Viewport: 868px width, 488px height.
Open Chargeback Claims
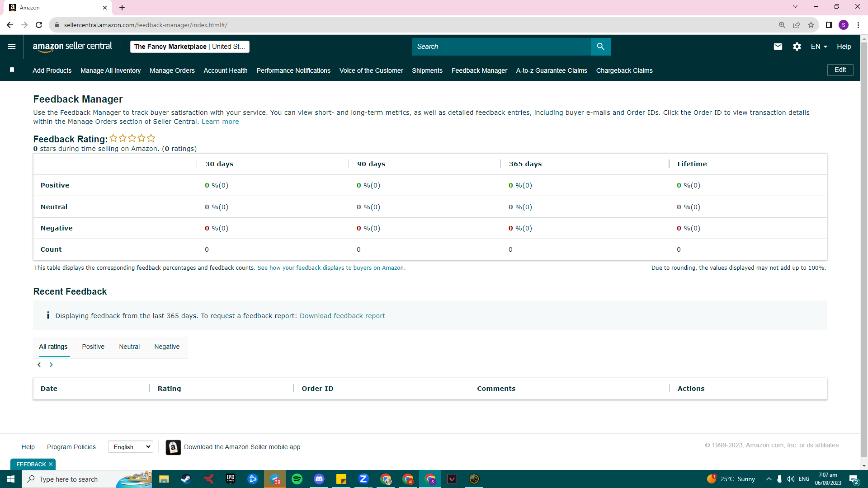[624, 70]
